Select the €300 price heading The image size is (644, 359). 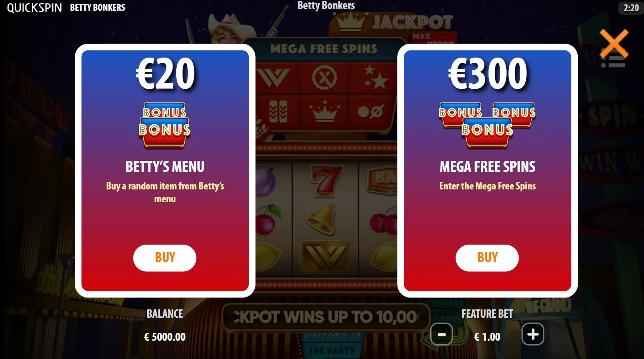click(488, 74)
